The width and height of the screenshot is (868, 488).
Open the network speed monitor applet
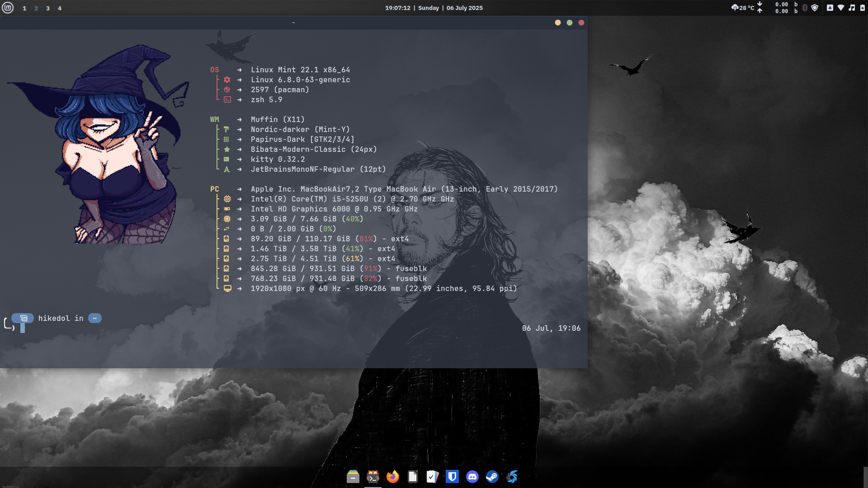pyautogui.click(x=778, y=8)
